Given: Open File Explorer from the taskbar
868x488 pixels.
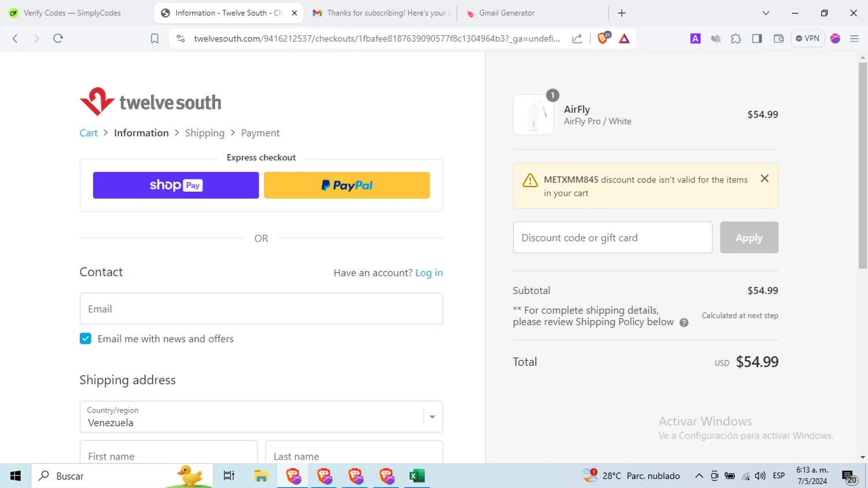Looking at the screenshot, I should click(x=261, y=476).
